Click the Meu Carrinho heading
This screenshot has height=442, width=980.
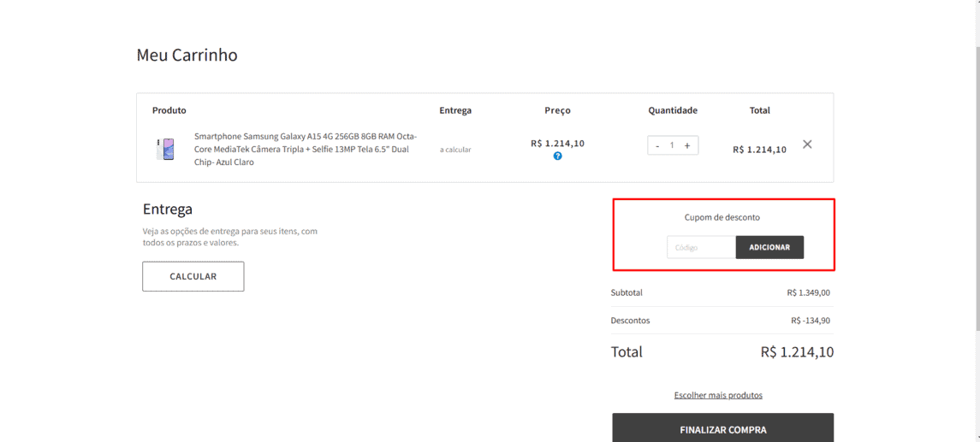187,55
